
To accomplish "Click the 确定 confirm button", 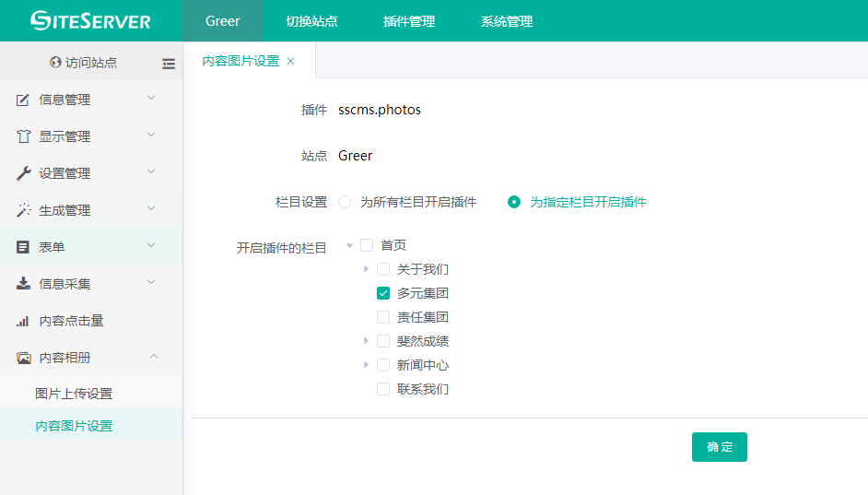I will (719, 447).
